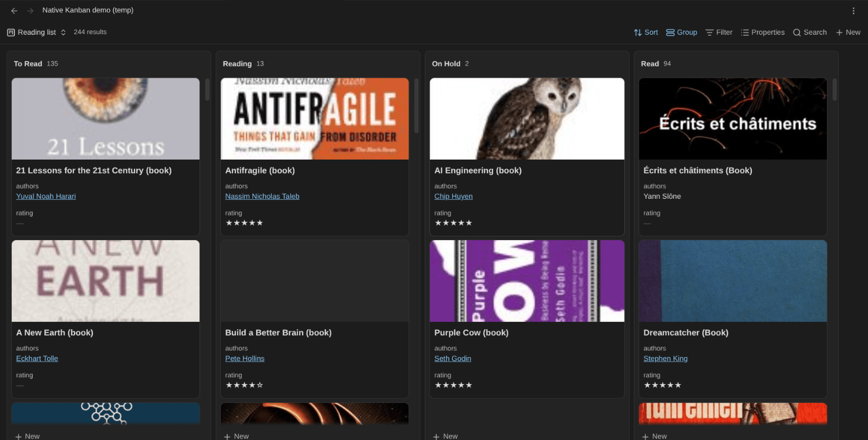Click the Reading column header
This screenshot has height=440, width=868.
pyautogui.click(x=237, y=64)
